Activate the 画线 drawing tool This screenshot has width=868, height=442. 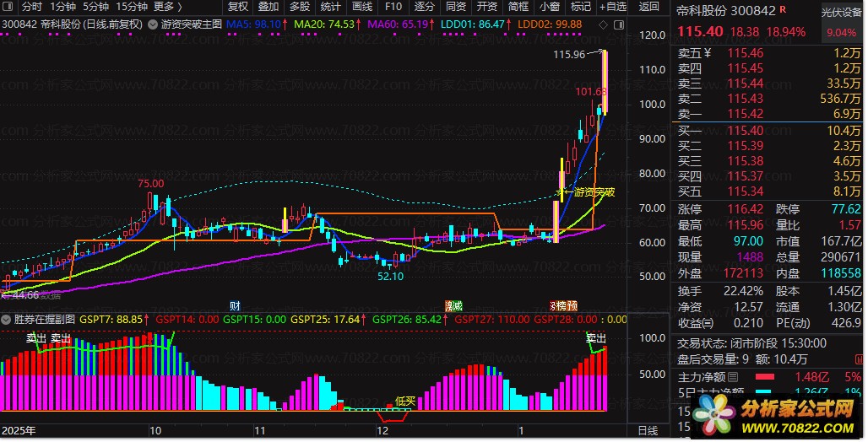coord(362,7)
